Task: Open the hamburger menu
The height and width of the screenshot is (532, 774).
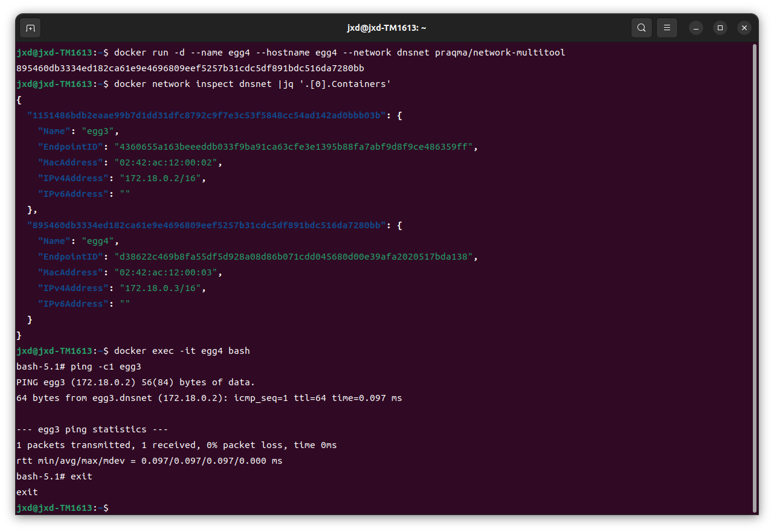Action: pyautogui.click(x=667, y=28)
